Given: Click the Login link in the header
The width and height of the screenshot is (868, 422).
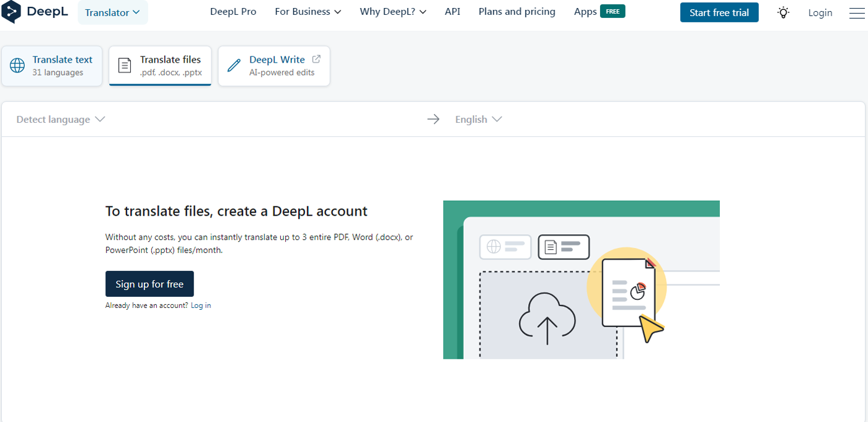Looking at the screenshot, I should (820, 12).
